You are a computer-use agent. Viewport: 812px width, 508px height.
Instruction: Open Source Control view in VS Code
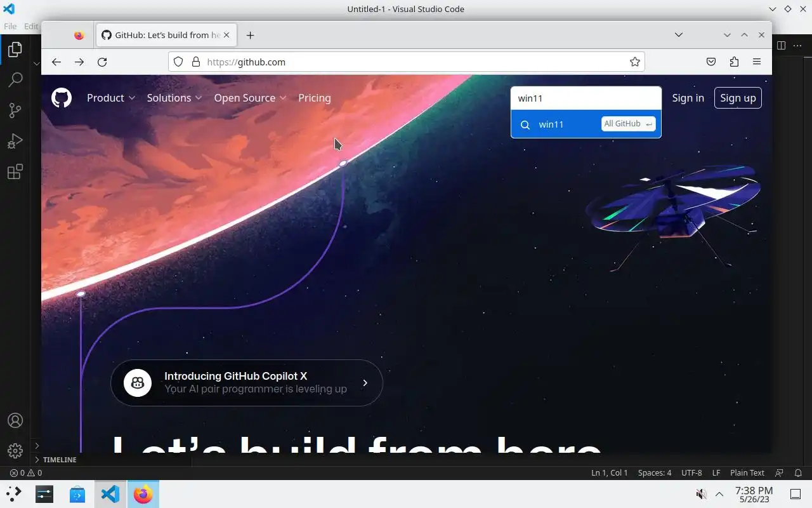tap(15, 110)
